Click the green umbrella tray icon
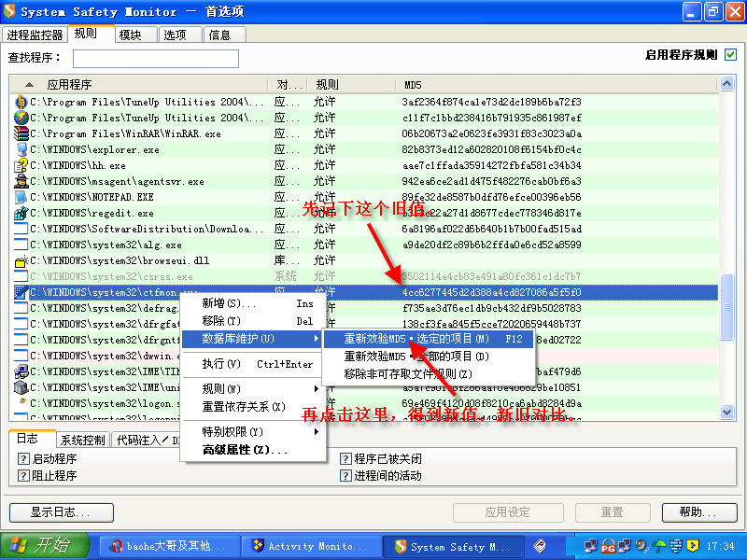The height and width of the screenshot is (560, 747). click(x=660, y=546)
